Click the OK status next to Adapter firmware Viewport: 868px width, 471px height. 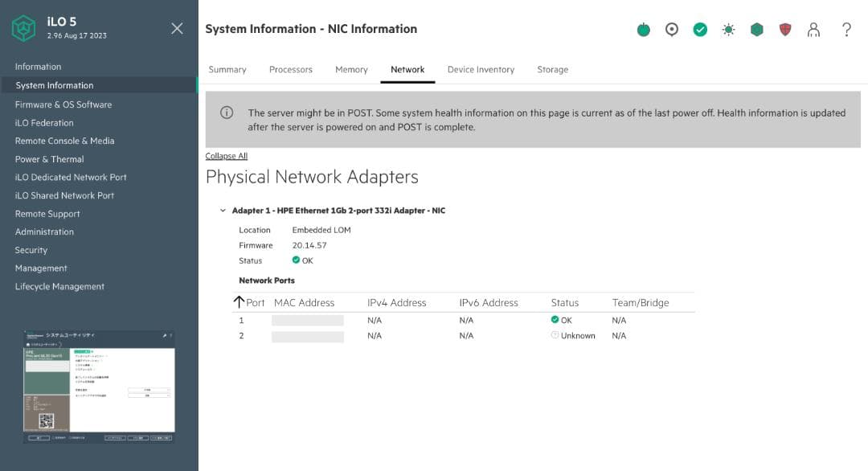tap(297, 260)
